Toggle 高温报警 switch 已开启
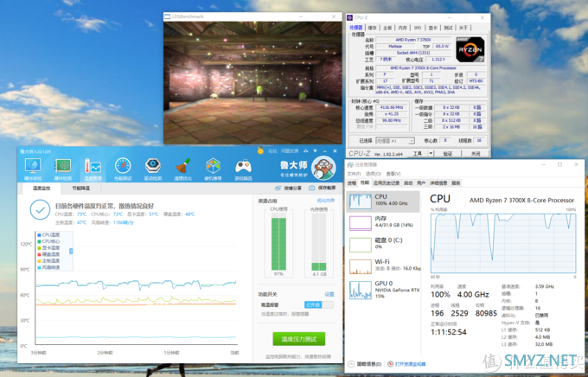The image size is (588, 377). [319, 304]
